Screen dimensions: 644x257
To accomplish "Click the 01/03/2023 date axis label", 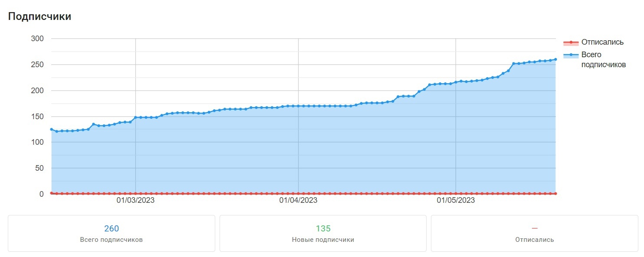I will coord(135,200).
